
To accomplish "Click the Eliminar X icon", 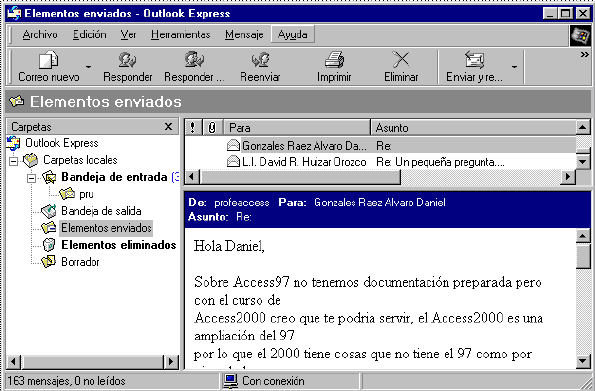I will coord(401,60).
